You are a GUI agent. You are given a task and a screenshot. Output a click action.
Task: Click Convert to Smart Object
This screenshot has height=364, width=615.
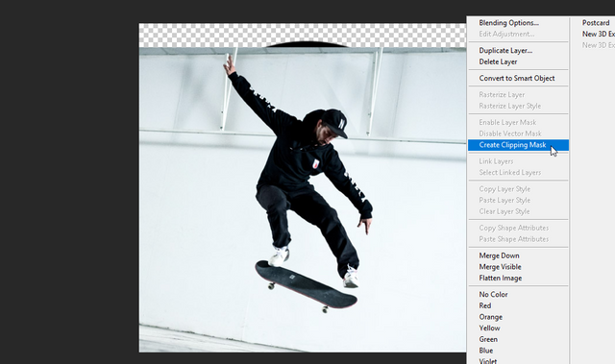pos(518,79)
